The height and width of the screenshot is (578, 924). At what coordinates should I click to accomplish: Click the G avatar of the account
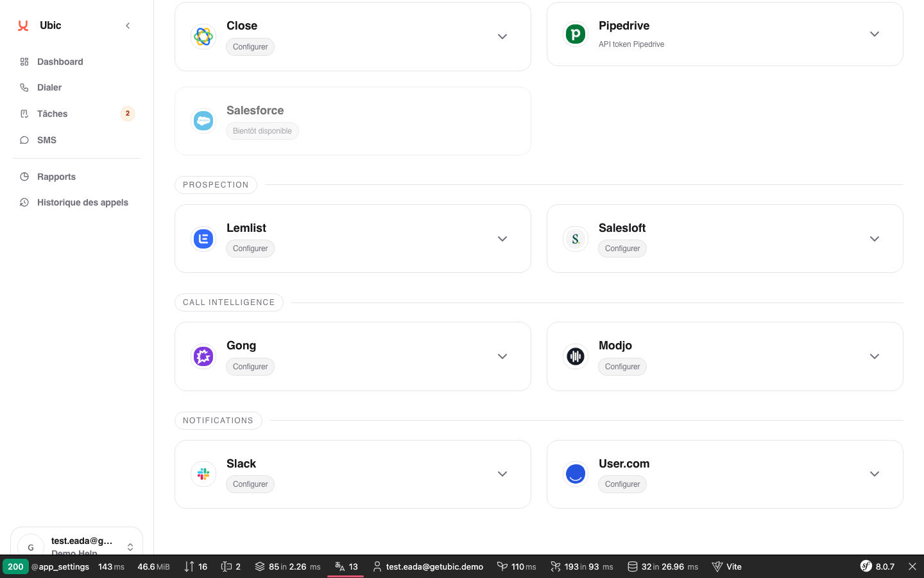click(31, 547)
